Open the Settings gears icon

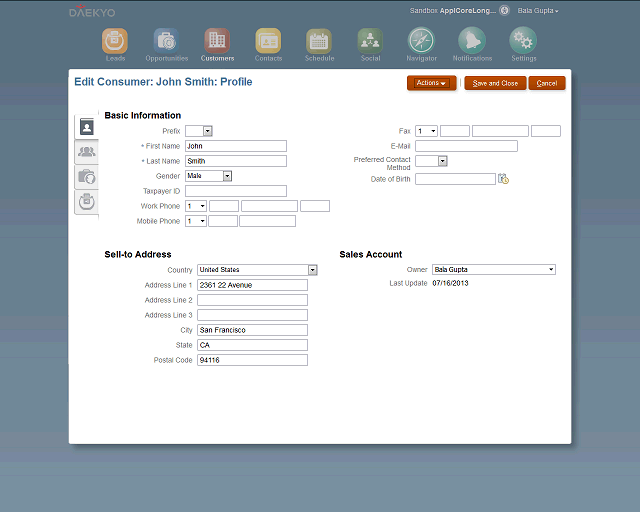[523, 40]
